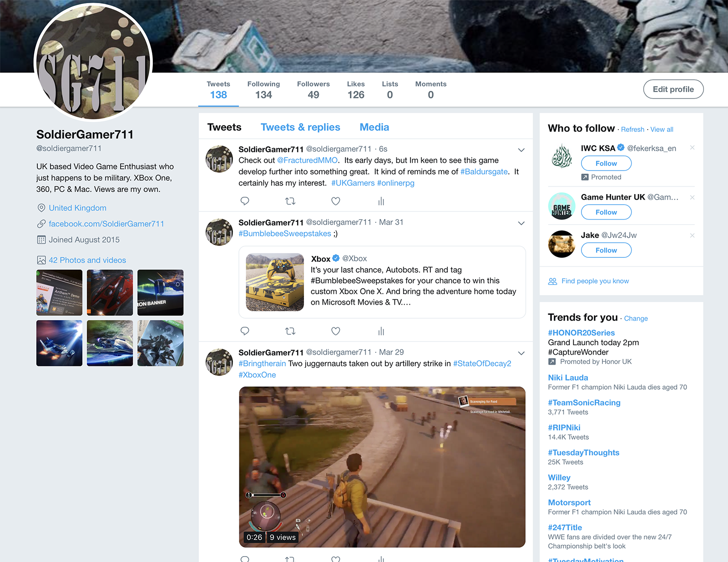Open the Likes count tab
The width and height of the screenshot is (728, 562).
(356, 90)
